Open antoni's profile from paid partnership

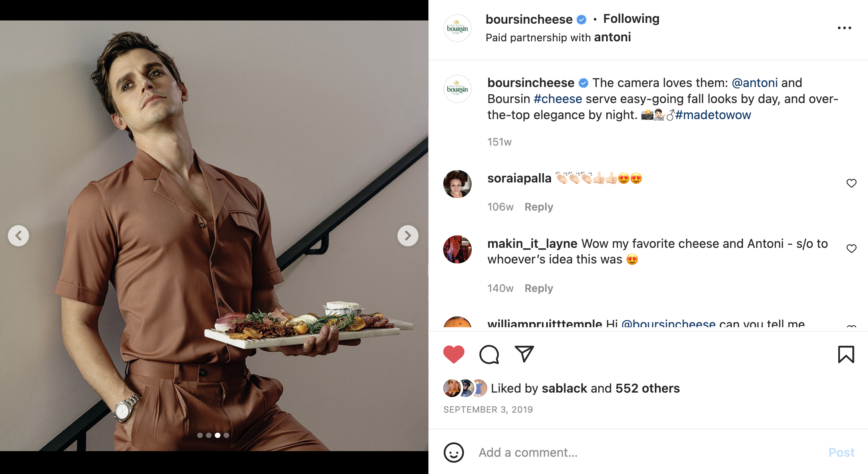click(x=612, y=37)
